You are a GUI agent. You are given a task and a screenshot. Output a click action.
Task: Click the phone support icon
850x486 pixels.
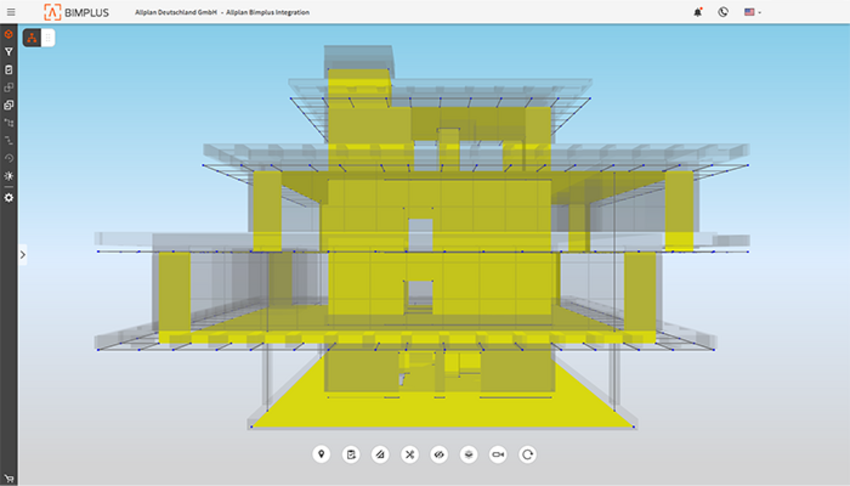[723, 12]
